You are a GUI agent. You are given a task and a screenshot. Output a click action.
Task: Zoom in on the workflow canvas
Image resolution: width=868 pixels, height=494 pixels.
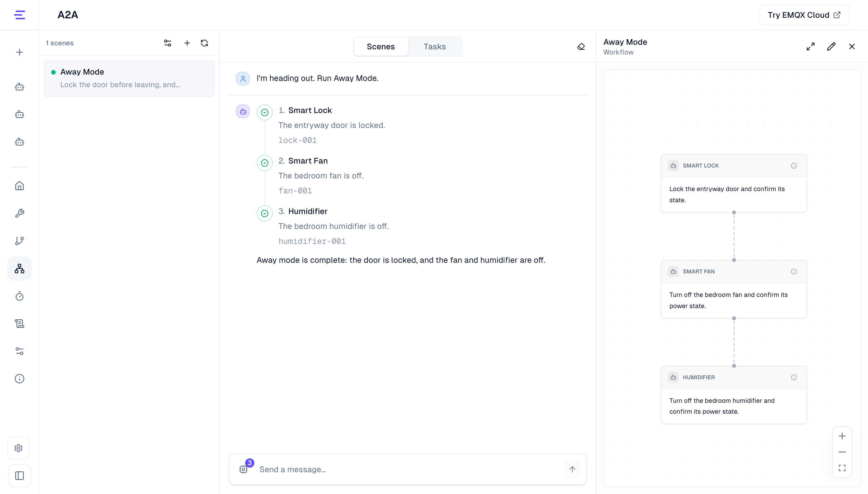(x=842, y=436)
